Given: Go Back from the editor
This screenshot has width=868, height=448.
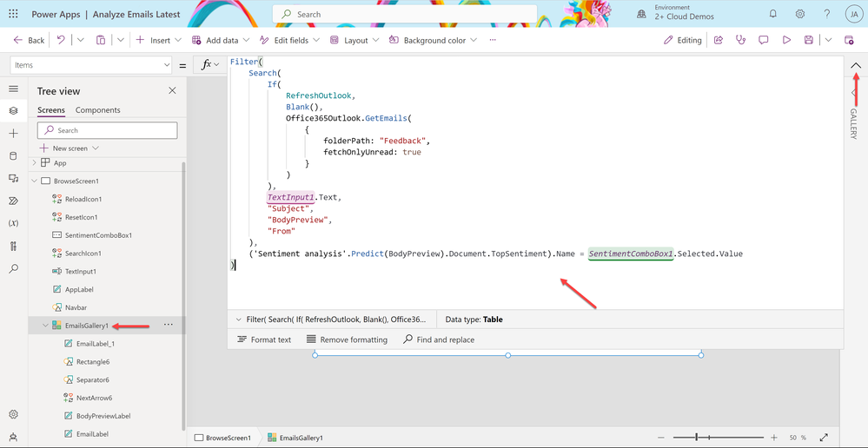Looking at the screenshot, I should [x=29, y=40].
